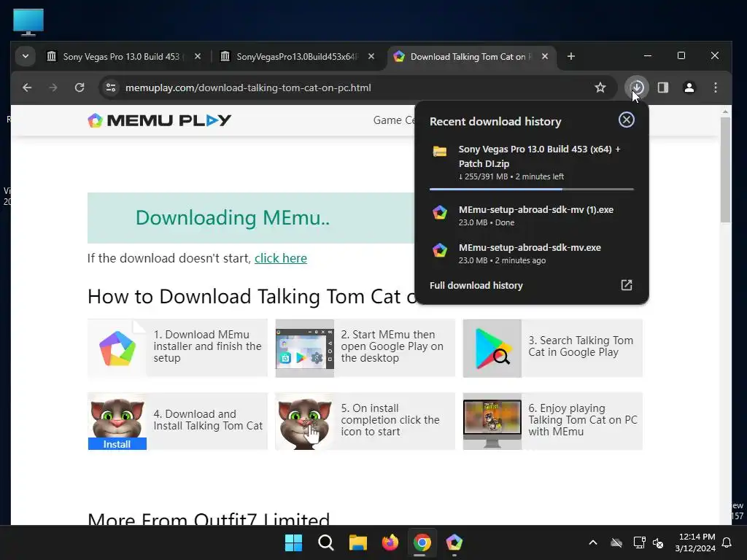
Task: Open the MEmu installer taskbar icon
Action: tap(454, 542)
